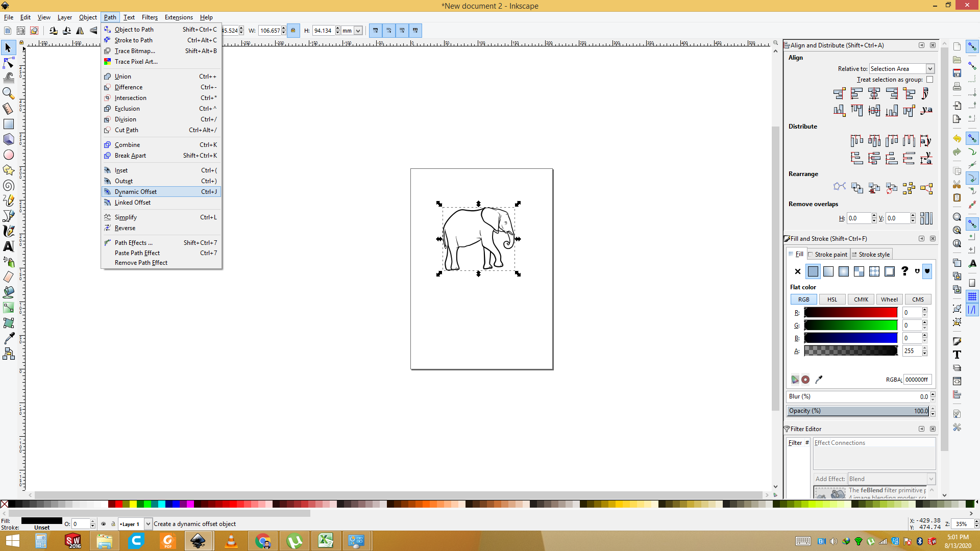This screenshot has width=980, height=551.
Task: Select the Text tool in toolbox
Action: (8, 246)
